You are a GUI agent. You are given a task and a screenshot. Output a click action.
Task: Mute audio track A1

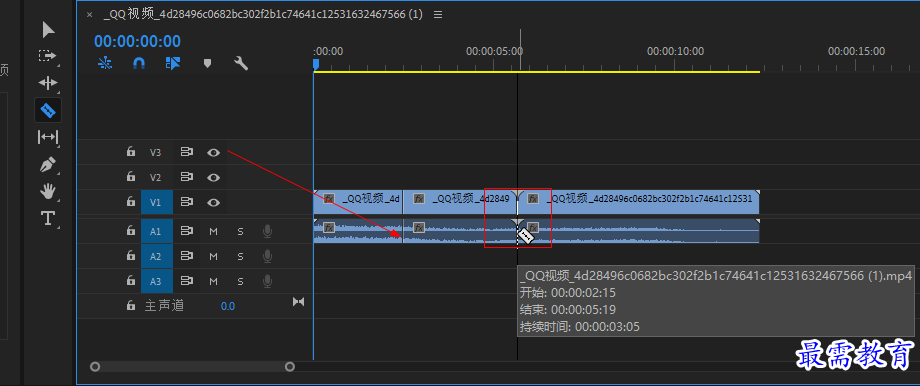click(214, 232)
